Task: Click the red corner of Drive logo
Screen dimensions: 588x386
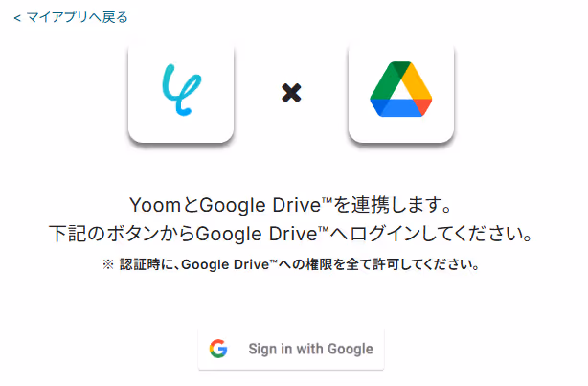Action: point(424,106)
